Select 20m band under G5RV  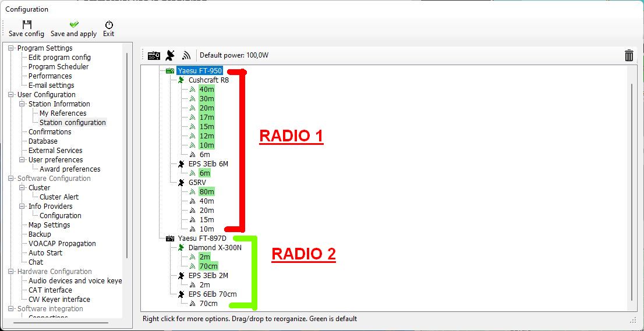(x=207, y=211)
